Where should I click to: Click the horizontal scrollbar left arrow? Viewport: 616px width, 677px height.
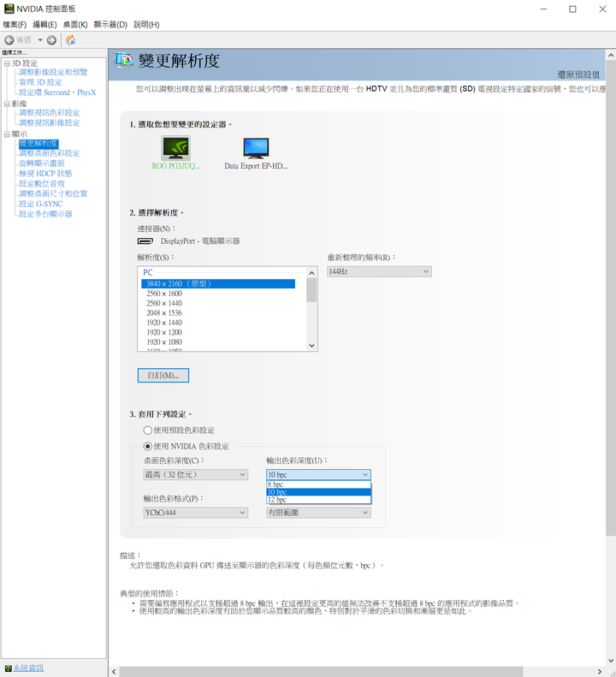point(114,671)
